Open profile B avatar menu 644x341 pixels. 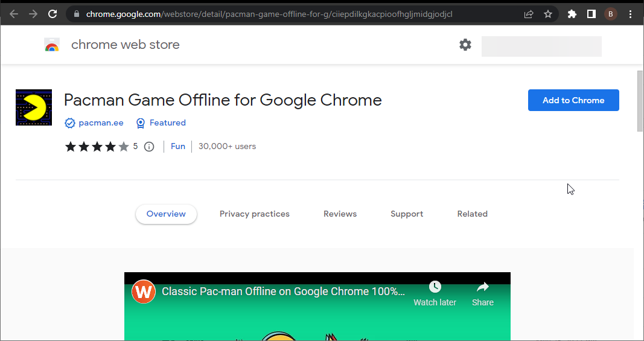click(611, 14)
